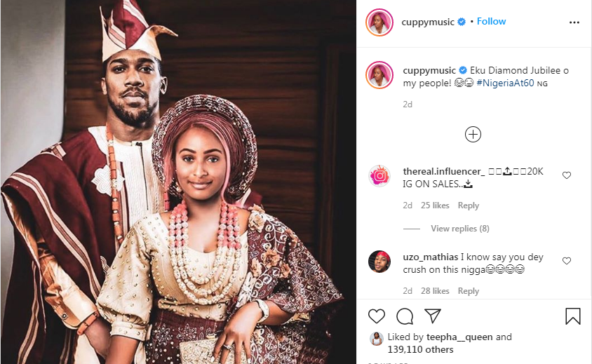View the 25 likes on the comment
592x364 pixels.
(x=435, y=205)
